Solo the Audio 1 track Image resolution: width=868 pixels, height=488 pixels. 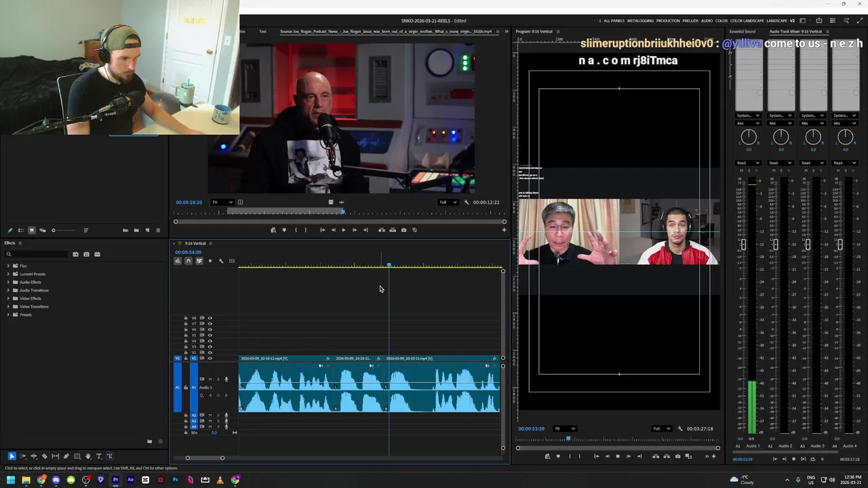pyautogui.click(x=218, y=379)
